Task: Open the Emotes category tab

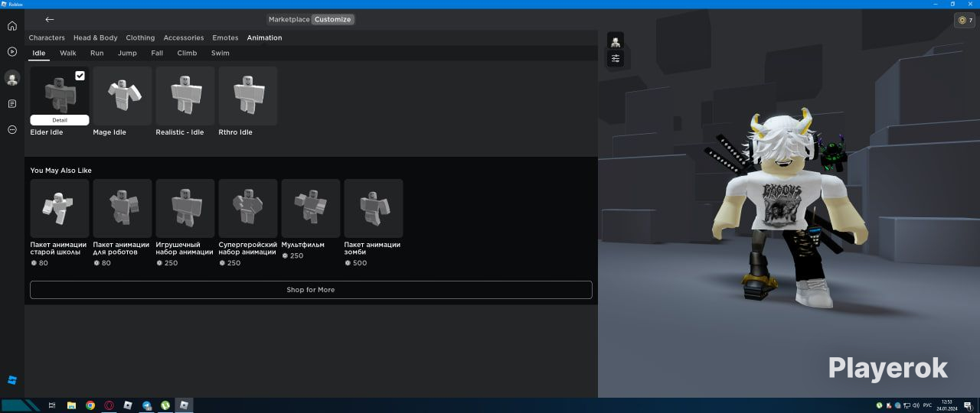Action: pyautogui.click(x=225, y=37)
